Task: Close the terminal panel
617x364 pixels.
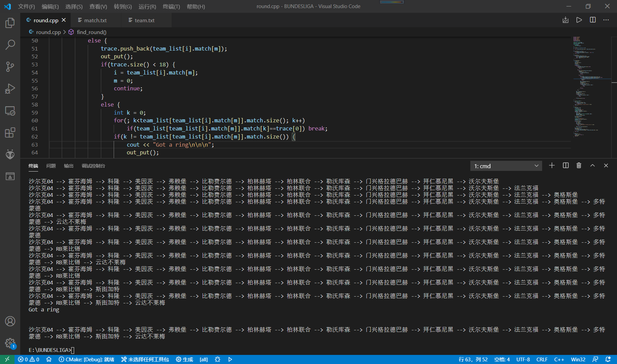Action: tap(606, 165)
